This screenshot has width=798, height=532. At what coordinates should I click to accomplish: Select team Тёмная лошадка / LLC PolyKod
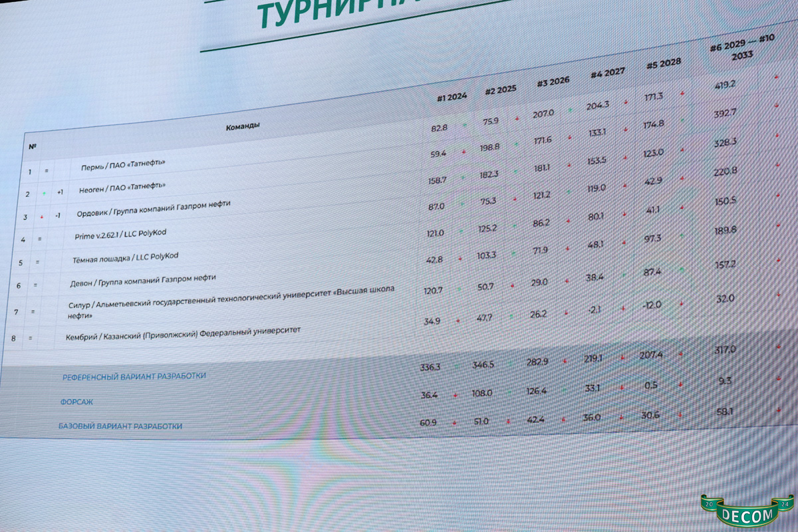[x=125, y=258]
